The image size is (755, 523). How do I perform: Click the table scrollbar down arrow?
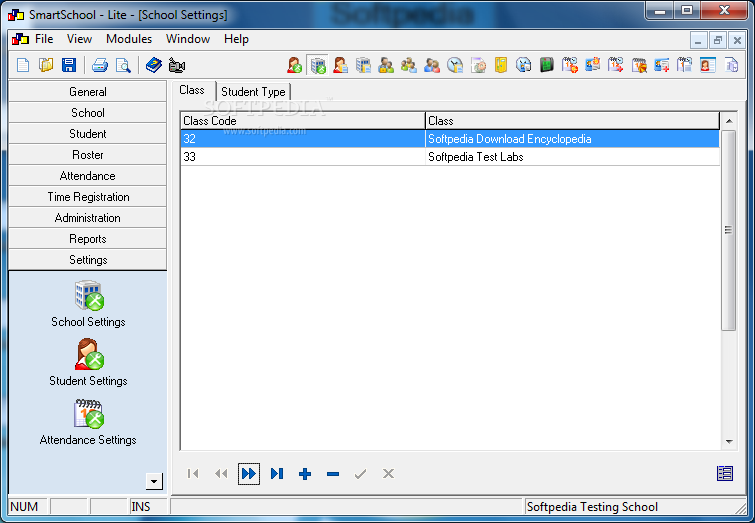coord(729,442)
